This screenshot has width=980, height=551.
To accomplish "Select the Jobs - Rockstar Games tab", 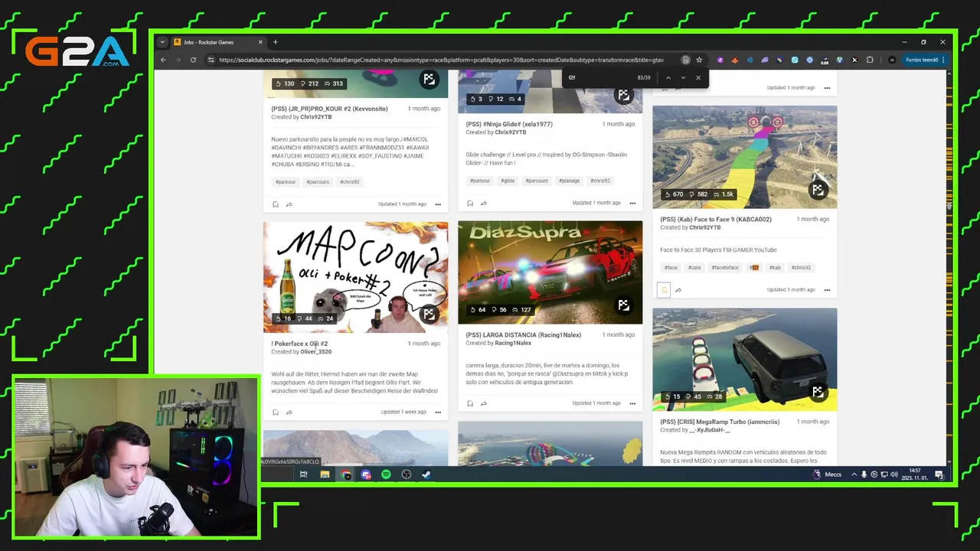I will click(218, 42).
